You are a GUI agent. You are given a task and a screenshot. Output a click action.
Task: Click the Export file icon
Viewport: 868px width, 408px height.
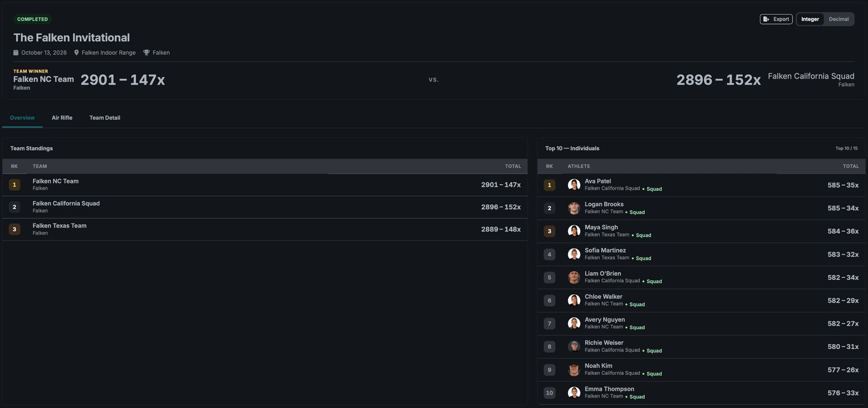tap(766, 19)
